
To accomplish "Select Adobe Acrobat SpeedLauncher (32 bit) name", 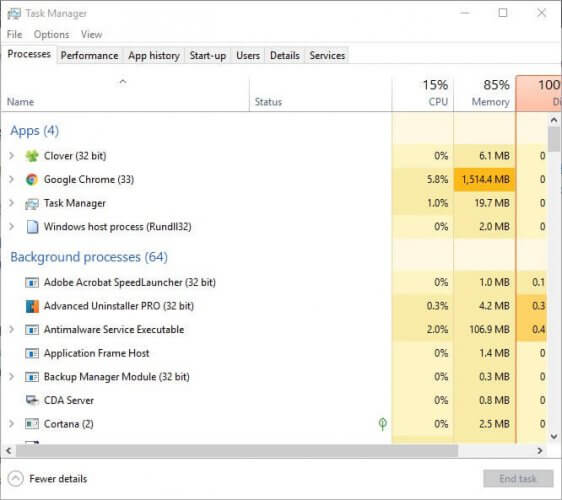I will [130, 282].
